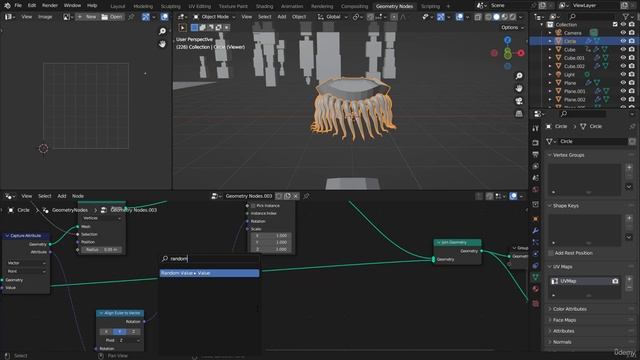The image size is (640, 360).
Task: Toggle the Z axis button on Align Euler node
Action: 133,332
